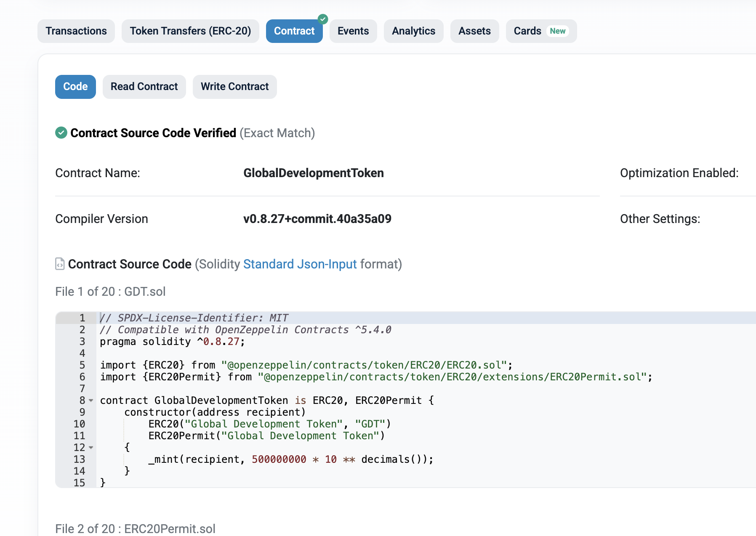Open the Cards tab
Image resolution: width=756 pixels, height=536 pixels.
(527, 31)
